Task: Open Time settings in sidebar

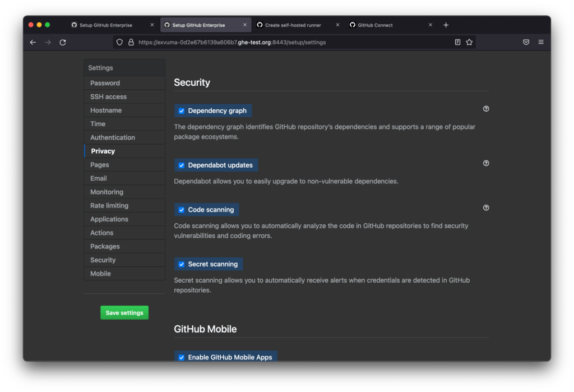Action: (x=124, y=124)
